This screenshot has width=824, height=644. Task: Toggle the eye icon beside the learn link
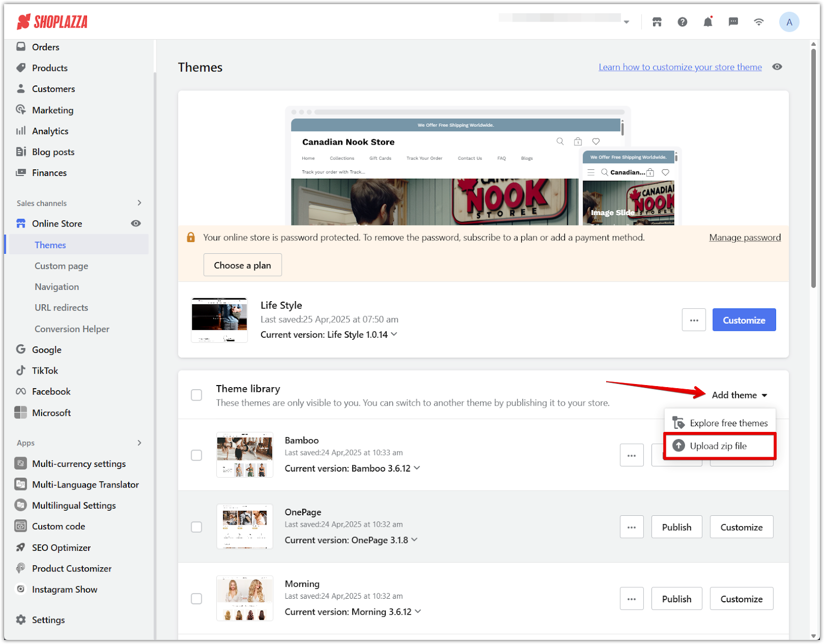777,67
